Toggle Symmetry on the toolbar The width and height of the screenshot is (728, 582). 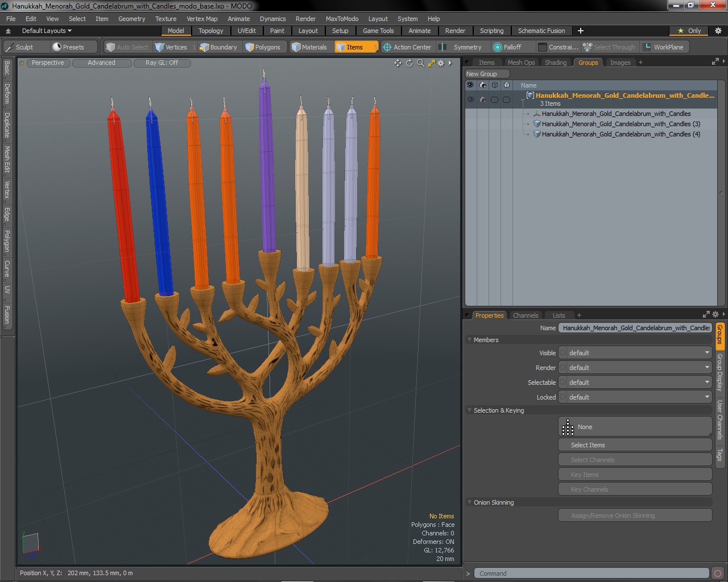462,47
